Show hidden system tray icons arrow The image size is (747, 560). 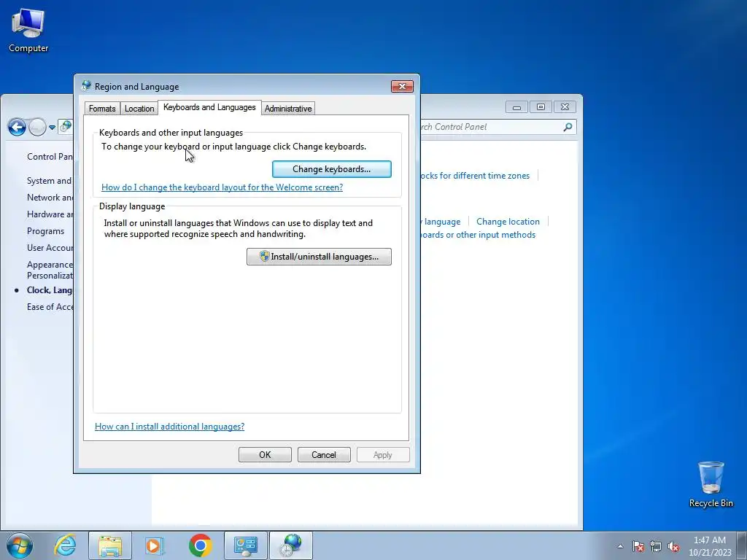click(620, 546)
